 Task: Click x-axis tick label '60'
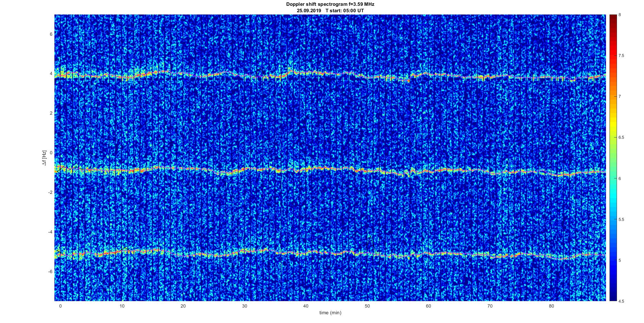[x=429, y=306]
